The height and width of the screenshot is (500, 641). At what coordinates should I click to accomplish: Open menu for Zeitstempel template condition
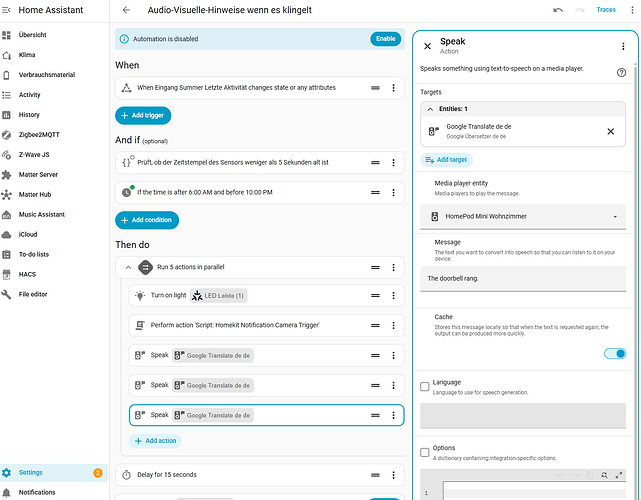pos(393,163)
